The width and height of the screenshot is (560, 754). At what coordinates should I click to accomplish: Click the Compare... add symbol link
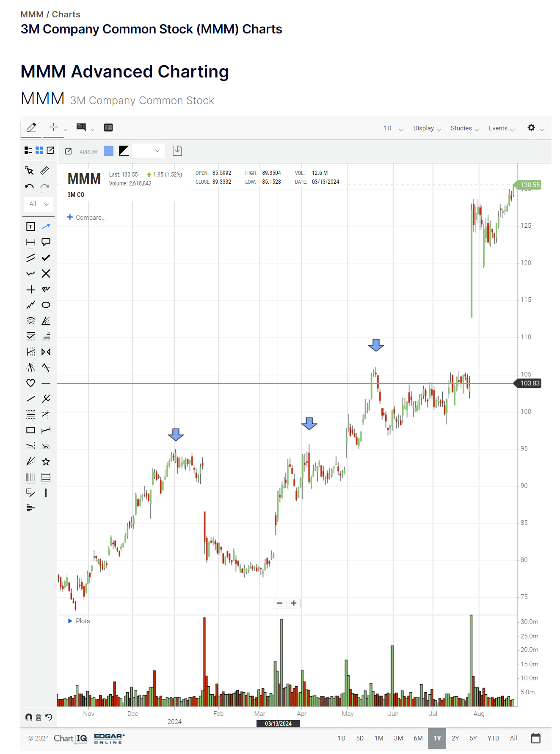[86, 217]
